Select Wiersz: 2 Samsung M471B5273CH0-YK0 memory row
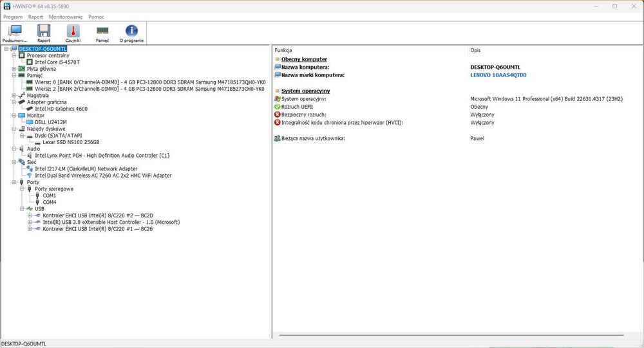644x348 pixels. click(149, 89)
